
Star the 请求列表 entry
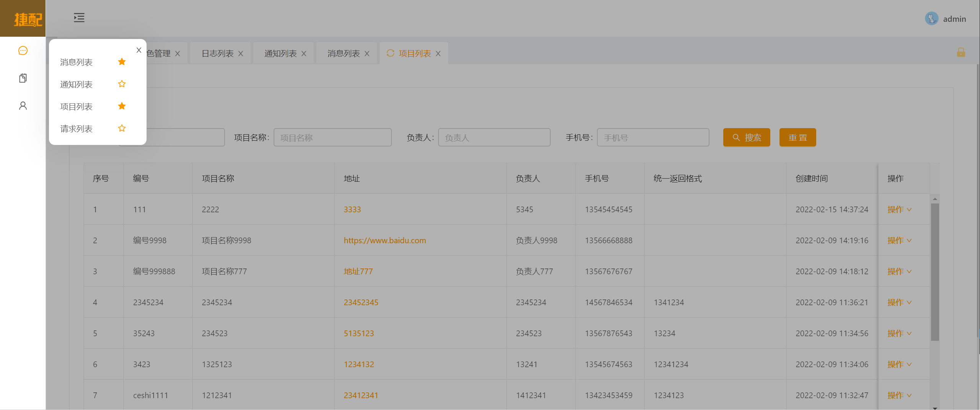click(x=122, y=128)
